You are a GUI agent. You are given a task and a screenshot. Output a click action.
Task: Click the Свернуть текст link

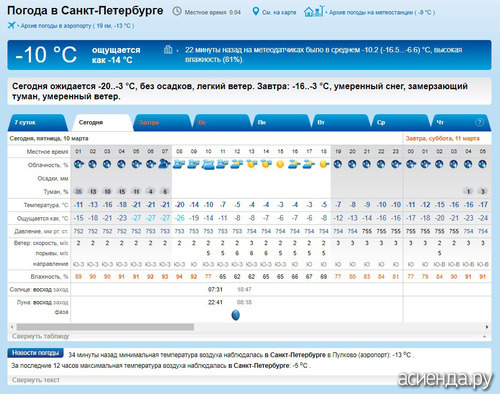click(x=36, y=380)
